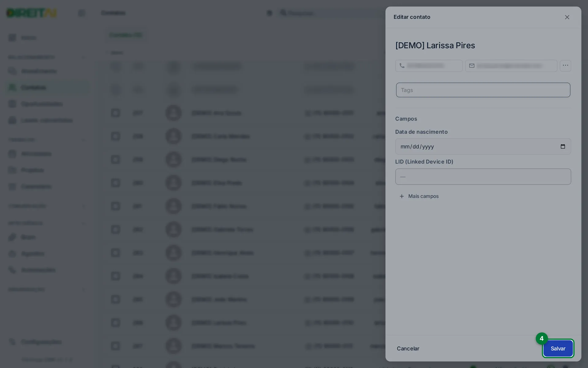Close the Editar contato panel
Screen dimensions: 588x368
567,17
